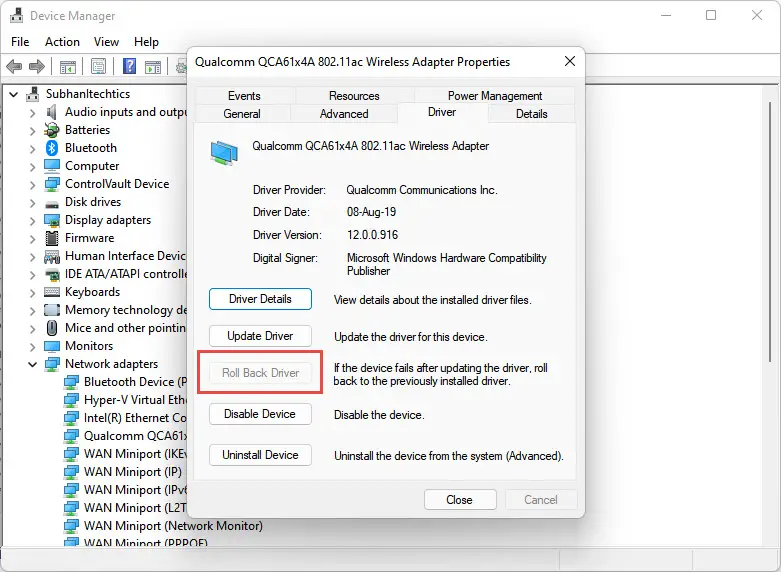The width and height of the screenshot is (781, 572).
Task: Select the Bluetooth Device network adapter row
Action: tap(126, 382)
